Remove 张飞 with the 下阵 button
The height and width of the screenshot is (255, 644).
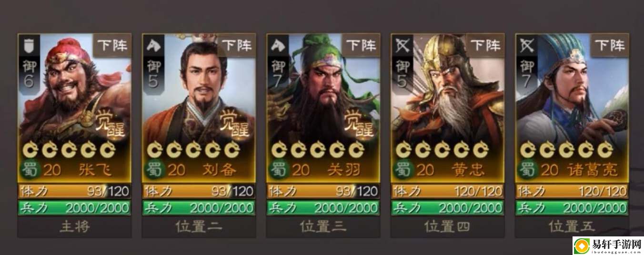click(112, 46)
